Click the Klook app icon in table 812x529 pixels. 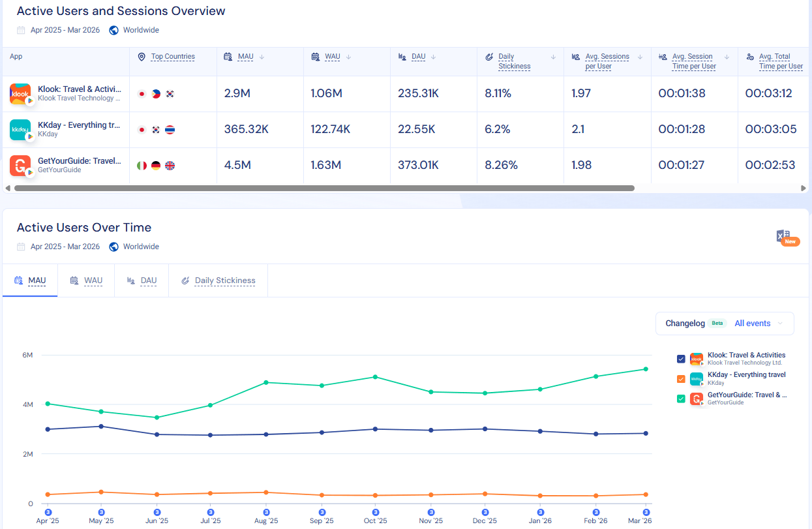point(20,94)
